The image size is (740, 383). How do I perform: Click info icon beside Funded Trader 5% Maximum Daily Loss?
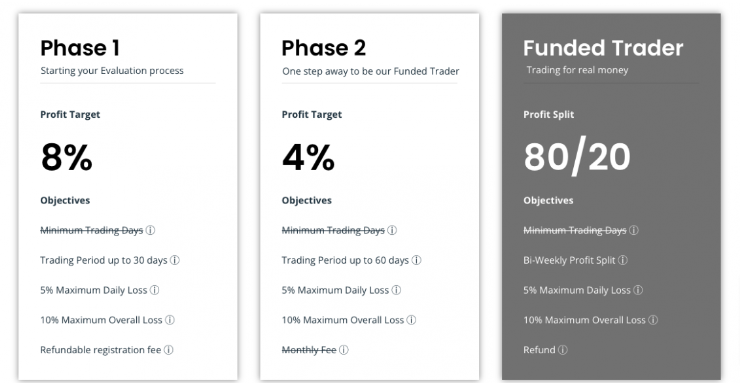638,290
